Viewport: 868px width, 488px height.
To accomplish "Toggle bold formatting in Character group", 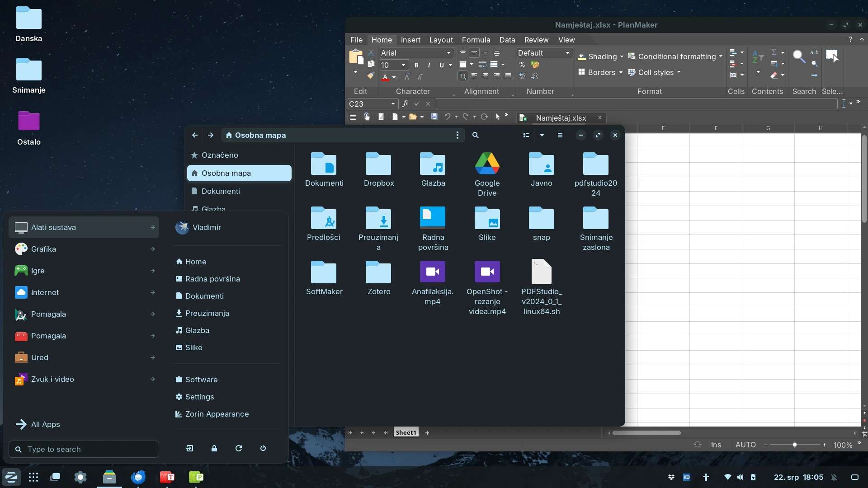I will click(x=416, y=65).
